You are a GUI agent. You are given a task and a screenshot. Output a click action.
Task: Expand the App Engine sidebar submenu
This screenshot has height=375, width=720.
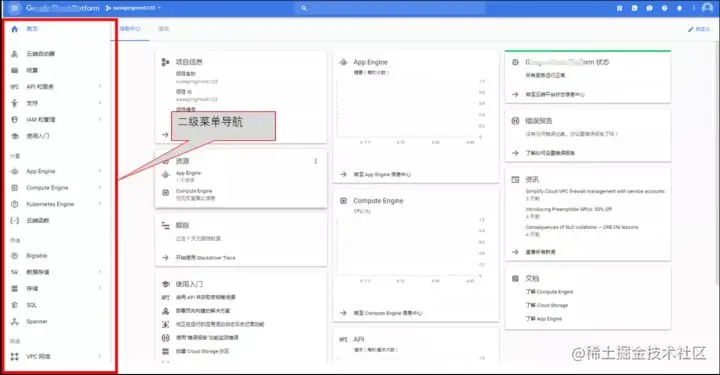[100, 171]
